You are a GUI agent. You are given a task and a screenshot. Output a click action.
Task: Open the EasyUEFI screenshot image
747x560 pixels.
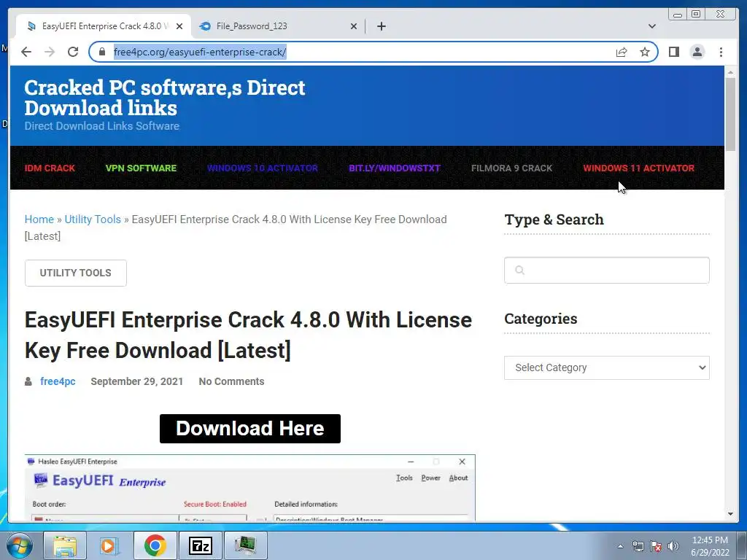tap(250, 488)
